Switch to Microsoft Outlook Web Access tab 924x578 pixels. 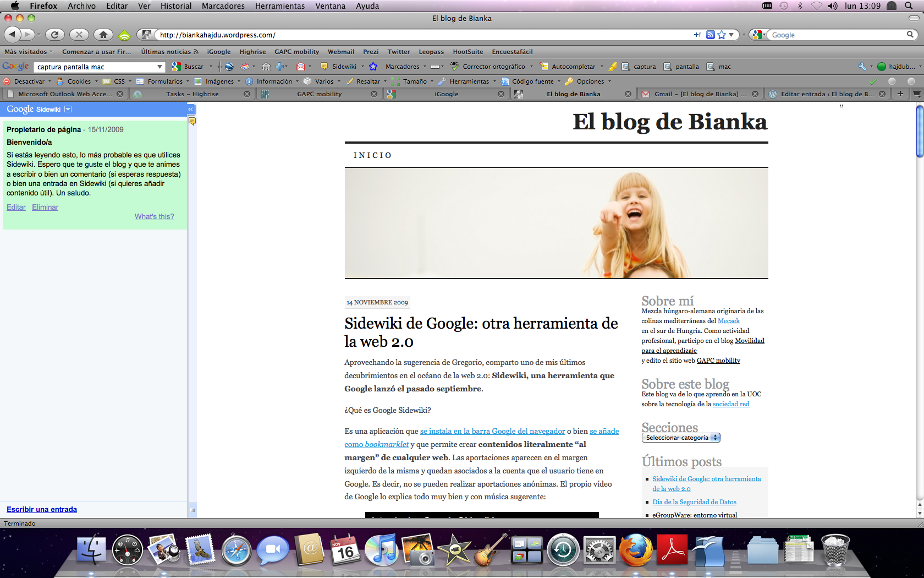(65, 94)
